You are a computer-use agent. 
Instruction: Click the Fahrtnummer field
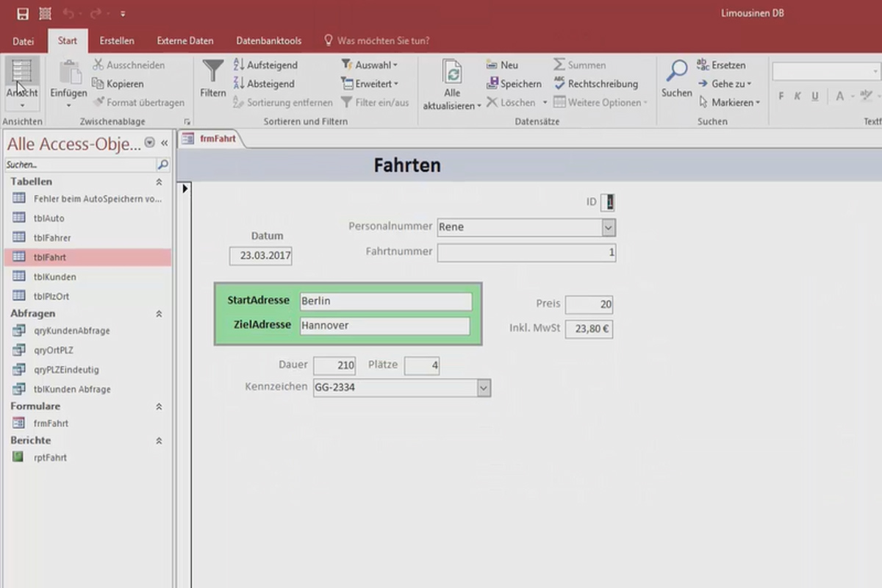[526, 253]
